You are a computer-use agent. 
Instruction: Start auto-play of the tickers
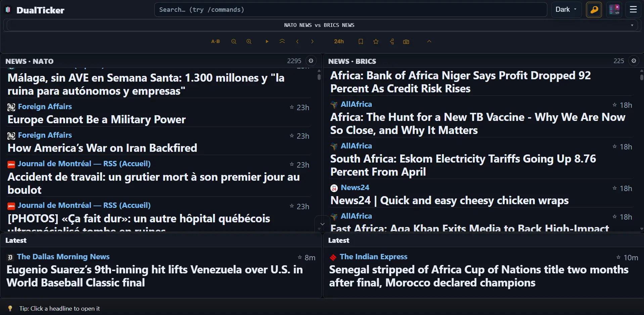tap(267, 42)
